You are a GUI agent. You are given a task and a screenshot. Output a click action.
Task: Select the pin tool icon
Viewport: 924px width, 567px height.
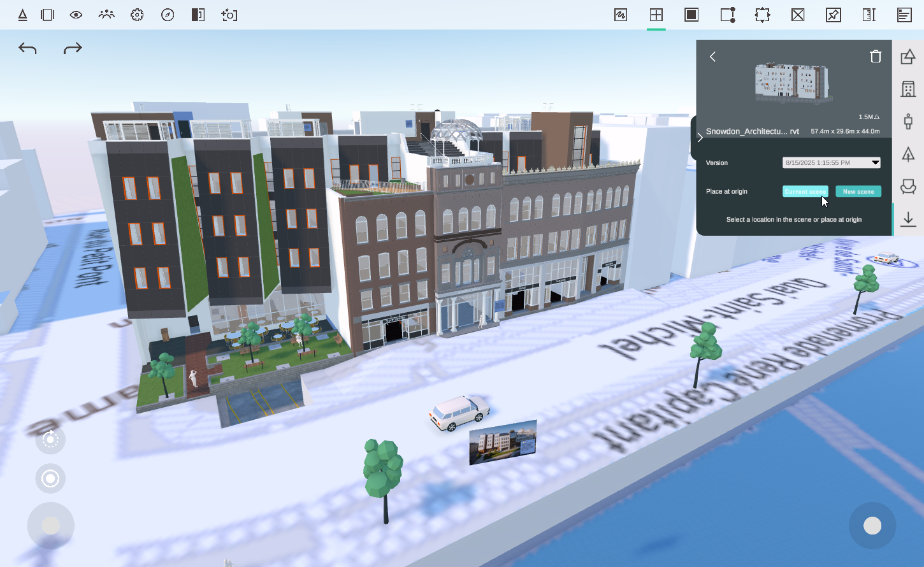tap(834, 15)
